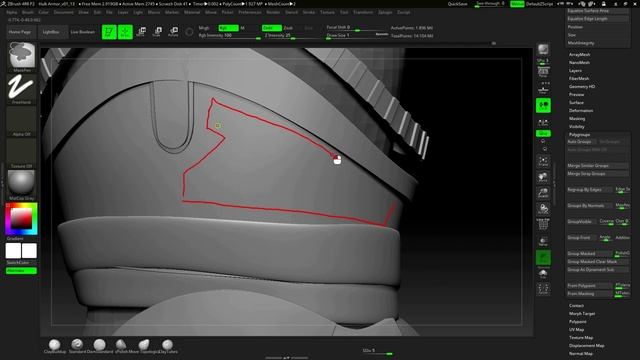This screenshot has height=360, width=640.
Task: Toggle the green Zadd button
Action: coord(272,28)
